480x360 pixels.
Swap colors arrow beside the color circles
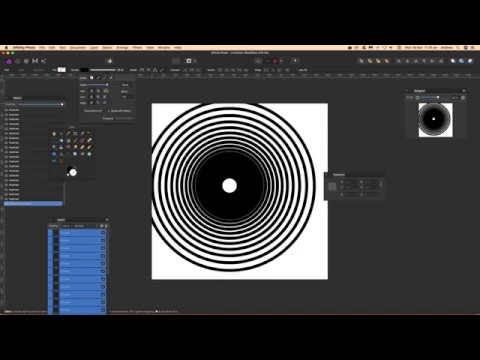pyautogui.click(x=76, y=167)
